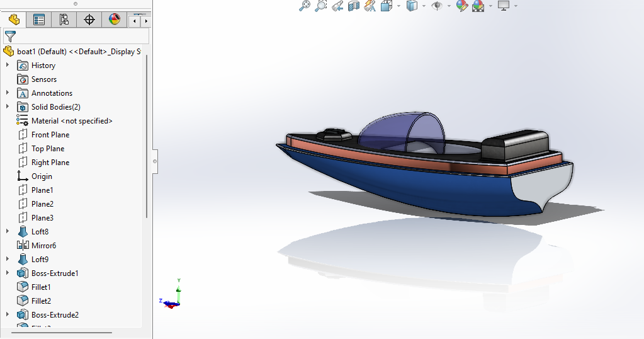Image resolution: width=644 pixels, height=339 pixels.
Task: Expand the Loft9 feature
Action: (x=8, y=259)
